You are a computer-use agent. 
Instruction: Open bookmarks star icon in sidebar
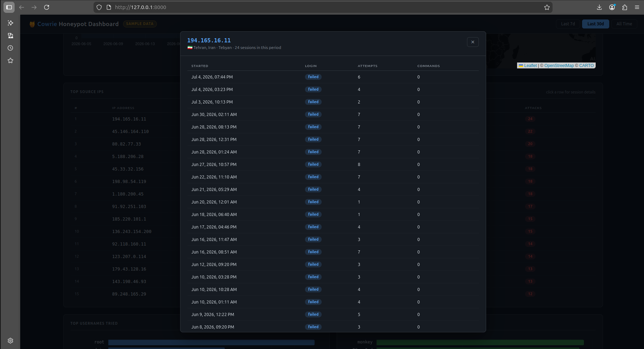(10, 60)
